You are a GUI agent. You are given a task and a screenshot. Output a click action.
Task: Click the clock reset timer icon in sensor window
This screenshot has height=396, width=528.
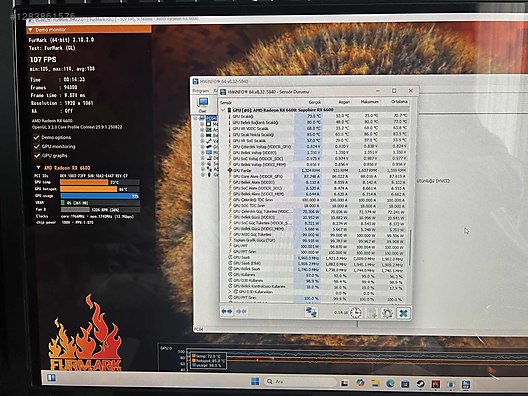click(x=355, y=313)
